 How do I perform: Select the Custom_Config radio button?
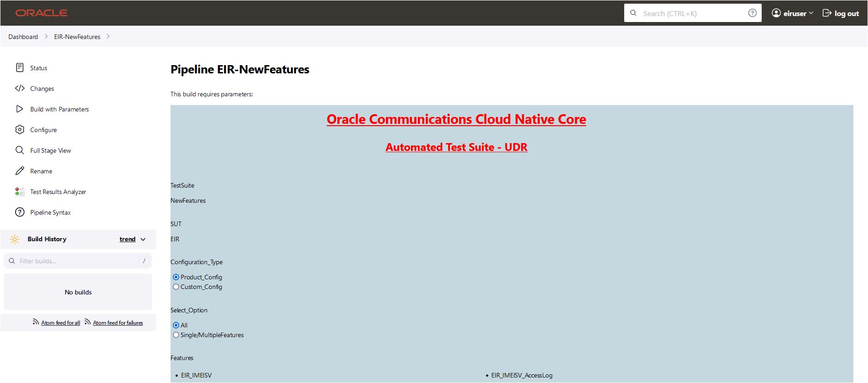tap(176, 287)
